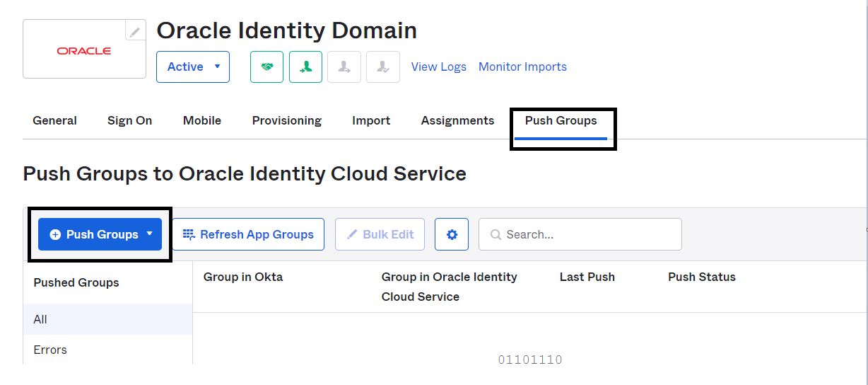Click the green provisioning user icon
This screenshot has height=385, width=868.
tap(305, 67)
